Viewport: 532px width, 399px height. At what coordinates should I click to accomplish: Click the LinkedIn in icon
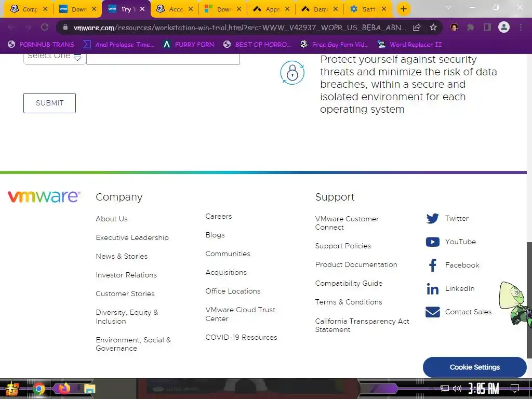[x=433, y=289]
